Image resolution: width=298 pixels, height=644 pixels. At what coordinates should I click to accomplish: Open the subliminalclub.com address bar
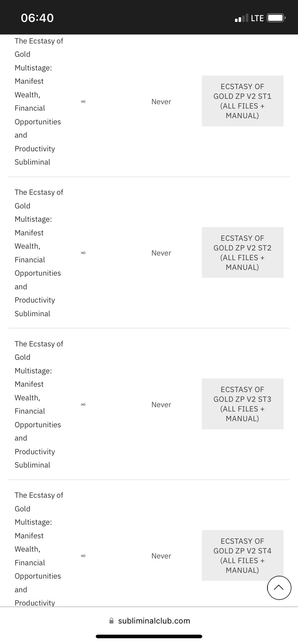tap(149, 621)
